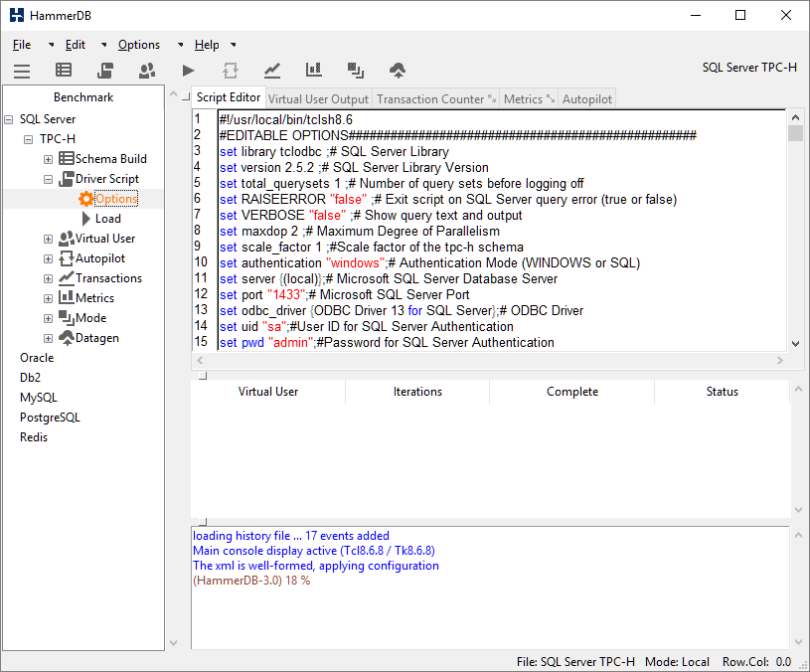Switch to the Virtual User Output tab
This screenshot has height=672, width=810.
318,99
